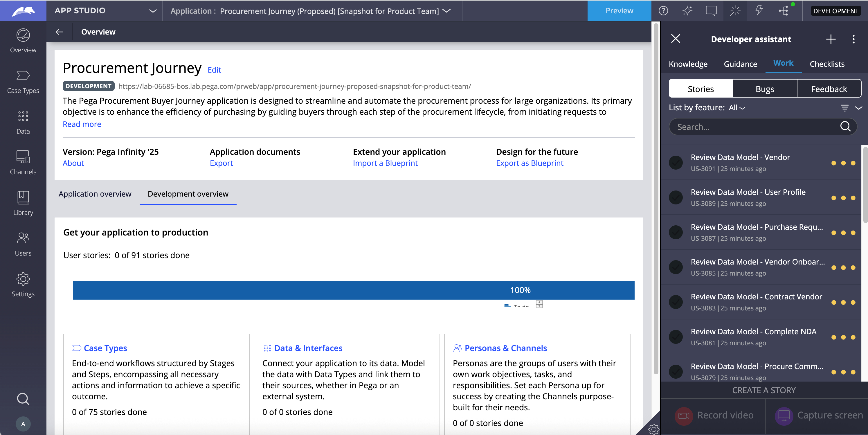Click the lightning bolt toolbar icon
Viewport: 868px width, 435px height.
click(x=759, y=11)
